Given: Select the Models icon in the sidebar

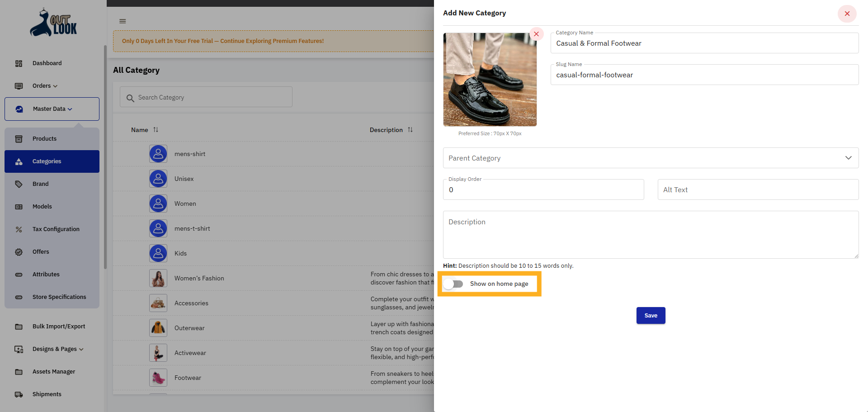Looking at the screenshot, I should (19, 206).
